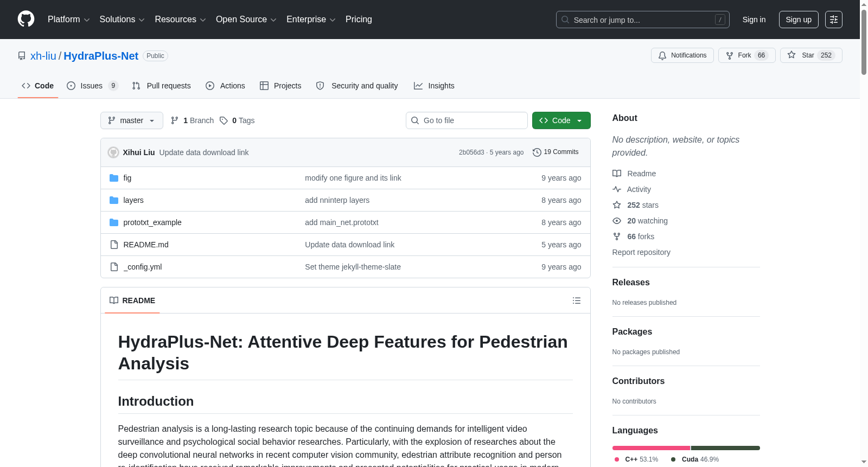Image resolution: width=868 pixels, height=467 pixels.
Task: Open commit 'add nninterp layers'
Action: tap(337, 200)
